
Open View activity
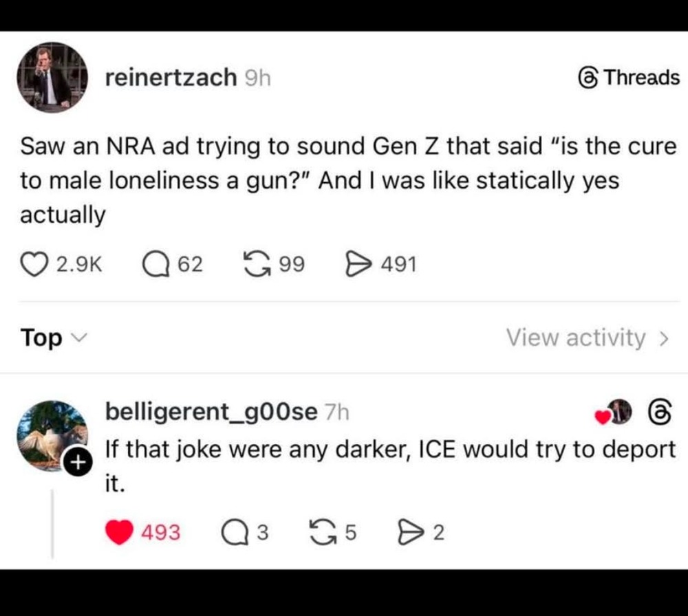click(576, 338)
